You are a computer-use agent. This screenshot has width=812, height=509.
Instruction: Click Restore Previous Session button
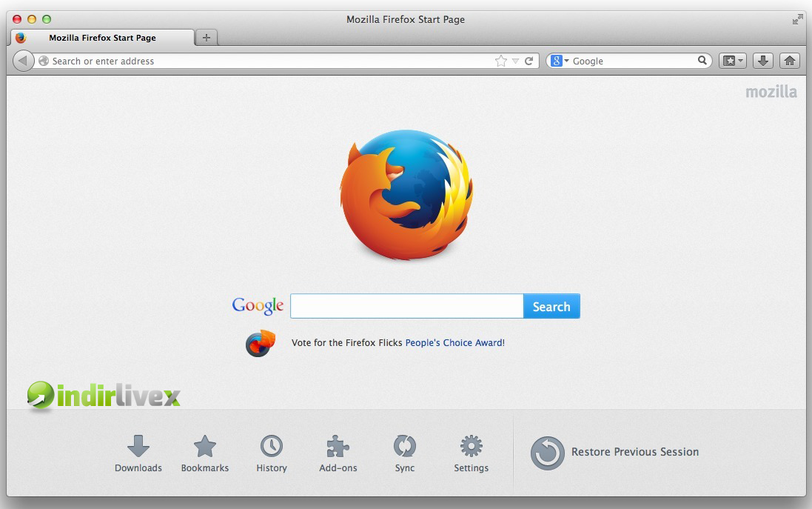click(614, 453)
